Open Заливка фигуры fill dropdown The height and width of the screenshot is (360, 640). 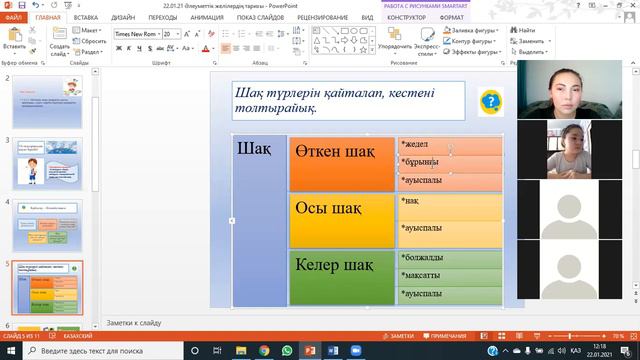point(471,30)
